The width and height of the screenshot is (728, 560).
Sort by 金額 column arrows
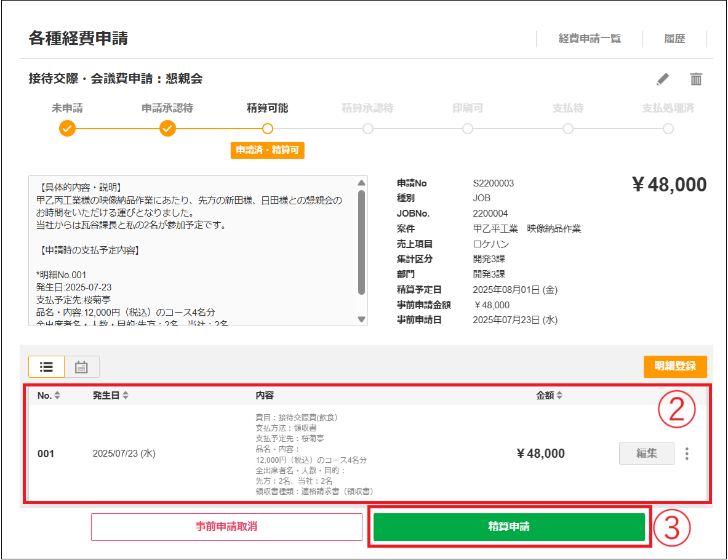(559, 396)
